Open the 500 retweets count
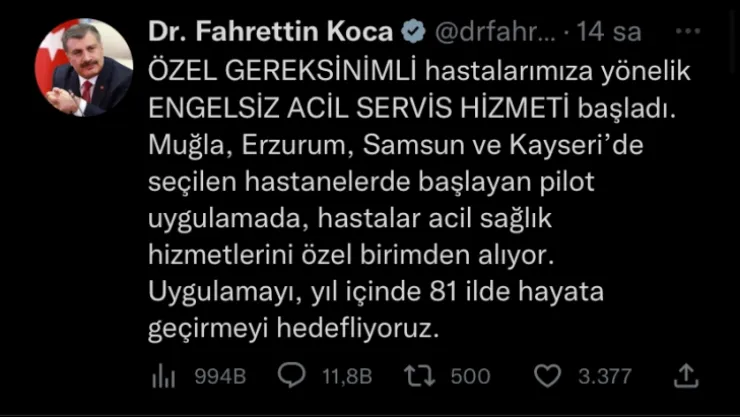 pyautogui.click(x=470, y=377)
